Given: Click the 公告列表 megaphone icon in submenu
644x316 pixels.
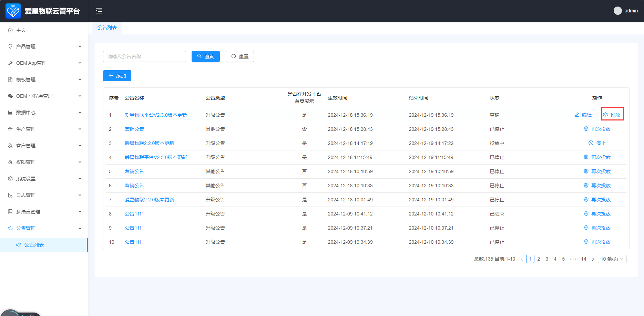Looking at the screenshot, I should point(19,245).
